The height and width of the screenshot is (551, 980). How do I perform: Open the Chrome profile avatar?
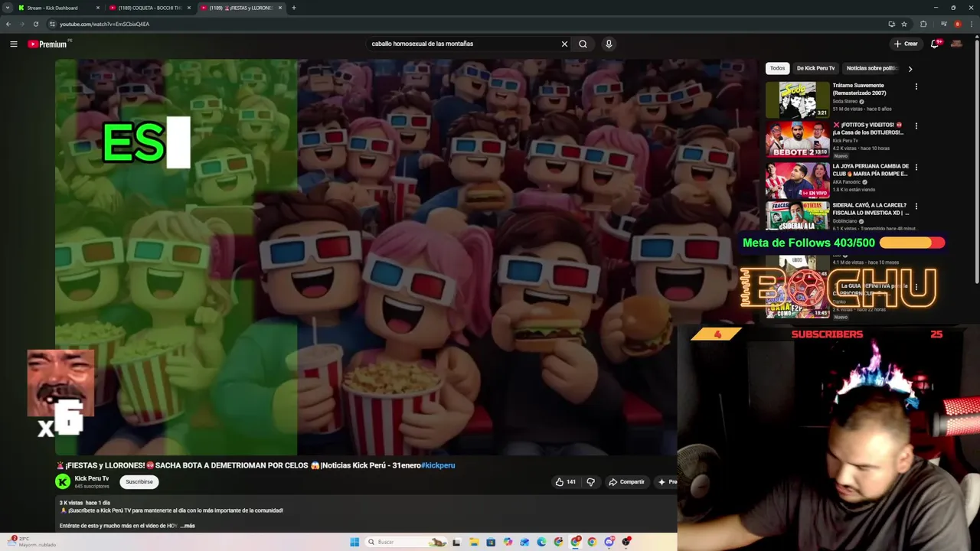pyautogui.click(x=957, y=24)
